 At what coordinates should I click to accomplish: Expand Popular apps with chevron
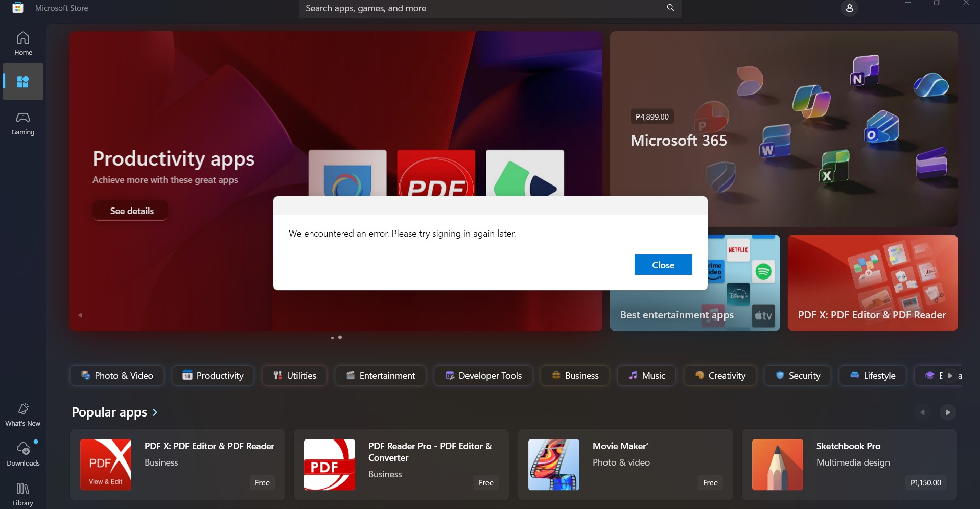tap(155, 412)
